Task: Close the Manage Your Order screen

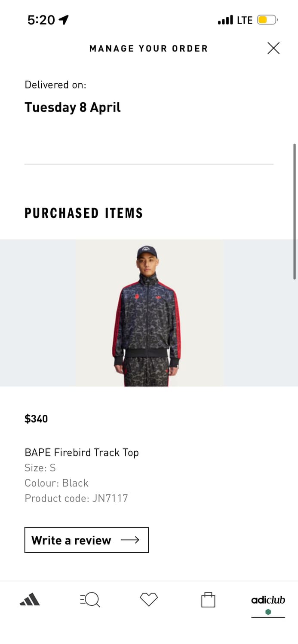Action: pos(273,48)
